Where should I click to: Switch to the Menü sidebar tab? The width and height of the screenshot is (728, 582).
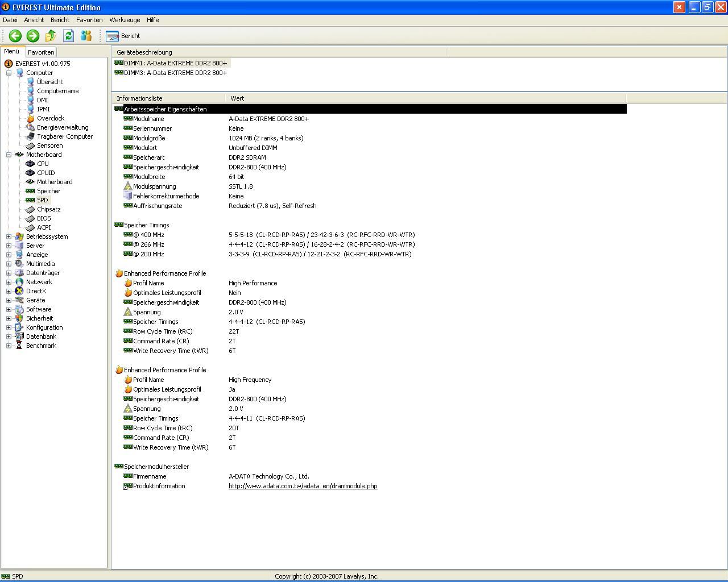pyautogui.click(x=12, y=51)
